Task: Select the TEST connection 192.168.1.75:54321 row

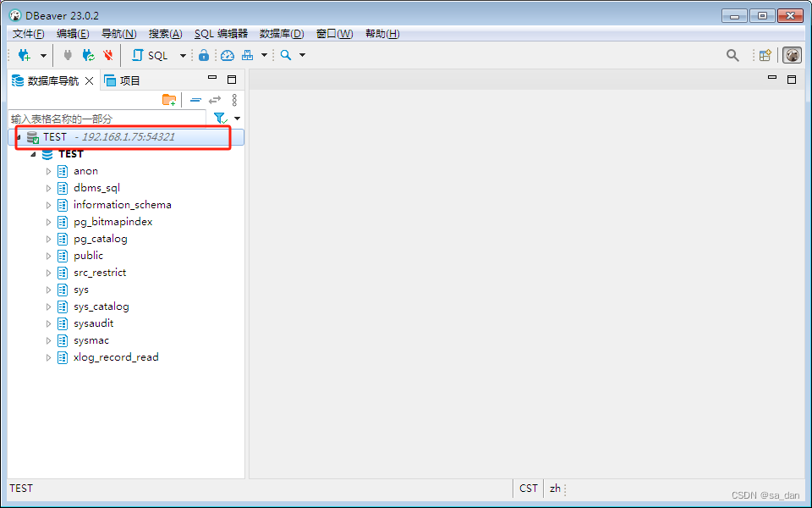Action: (126, 137)
